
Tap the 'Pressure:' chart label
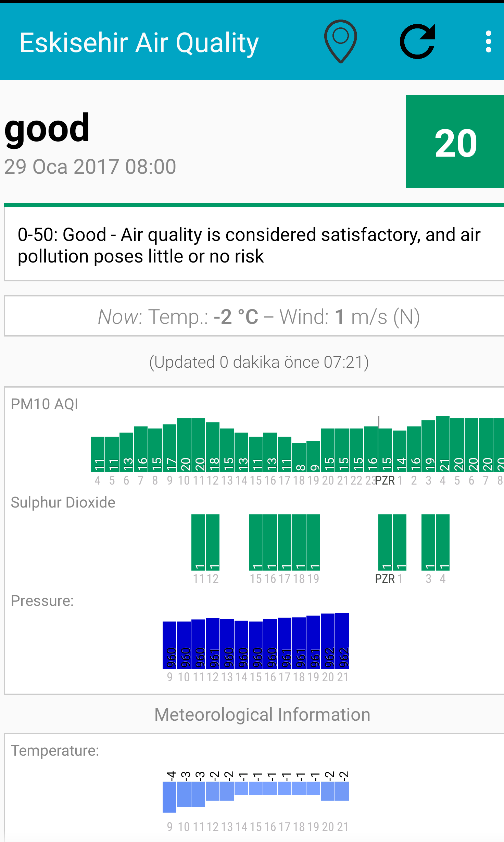pos(42,601)
